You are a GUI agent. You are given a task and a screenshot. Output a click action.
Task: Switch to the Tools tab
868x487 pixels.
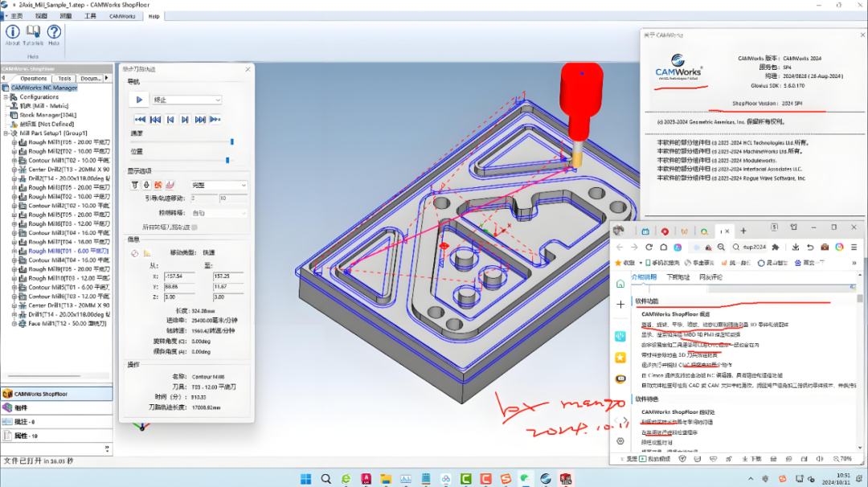65,79
